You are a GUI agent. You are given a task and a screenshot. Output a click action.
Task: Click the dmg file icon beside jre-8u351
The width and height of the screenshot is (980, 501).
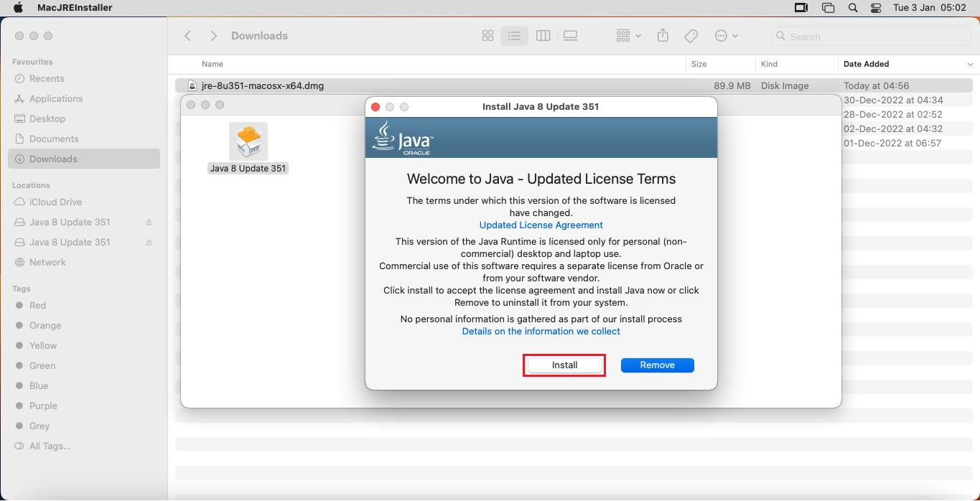coord(192,85)
